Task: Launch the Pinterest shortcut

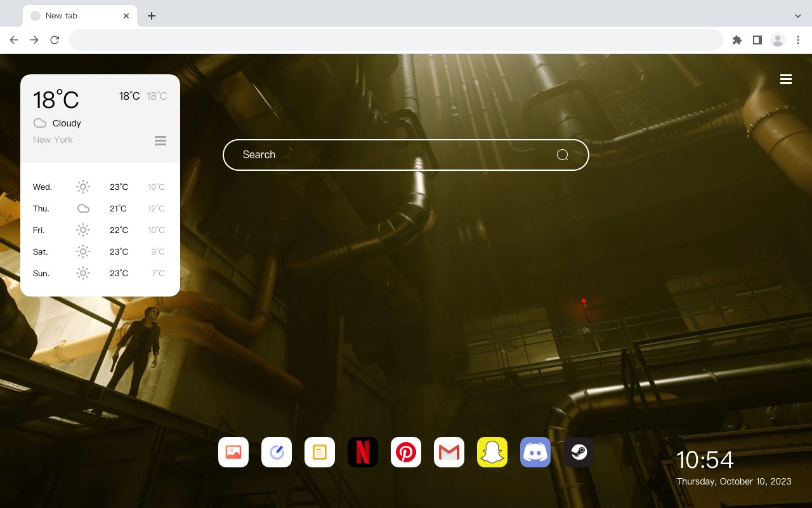Action: tap(406, 452)
